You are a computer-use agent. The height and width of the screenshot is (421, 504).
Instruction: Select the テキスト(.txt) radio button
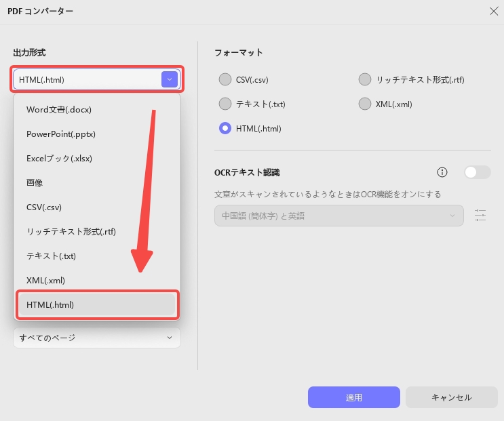point(225,104)
